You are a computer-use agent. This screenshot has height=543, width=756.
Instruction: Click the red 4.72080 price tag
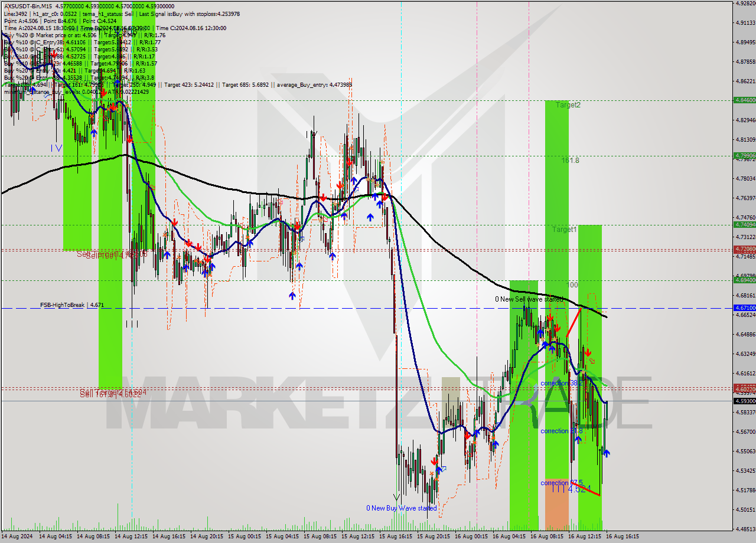744,249
